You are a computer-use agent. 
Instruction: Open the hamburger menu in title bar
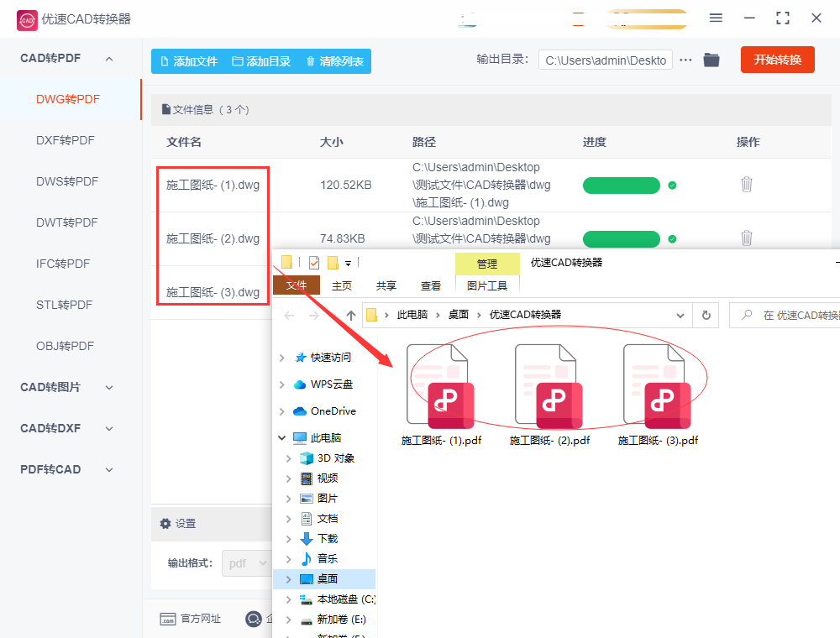pos(716,18)
